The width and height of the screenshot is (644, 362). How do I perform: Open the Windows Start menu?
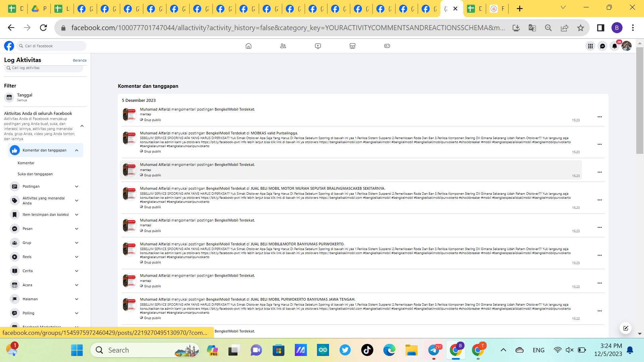[77, 350]
